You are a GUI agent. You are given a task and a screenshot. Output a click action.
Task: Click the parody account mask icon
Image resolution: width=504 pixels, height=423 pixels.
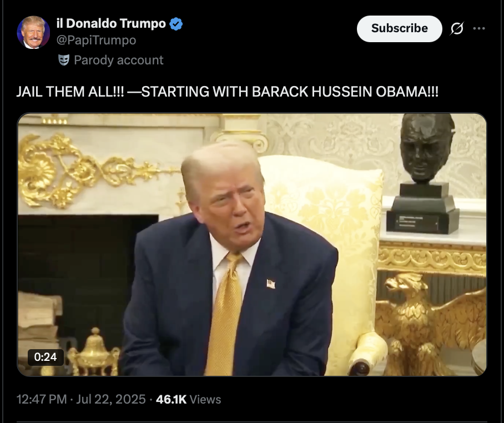click(x=64, y=60)
